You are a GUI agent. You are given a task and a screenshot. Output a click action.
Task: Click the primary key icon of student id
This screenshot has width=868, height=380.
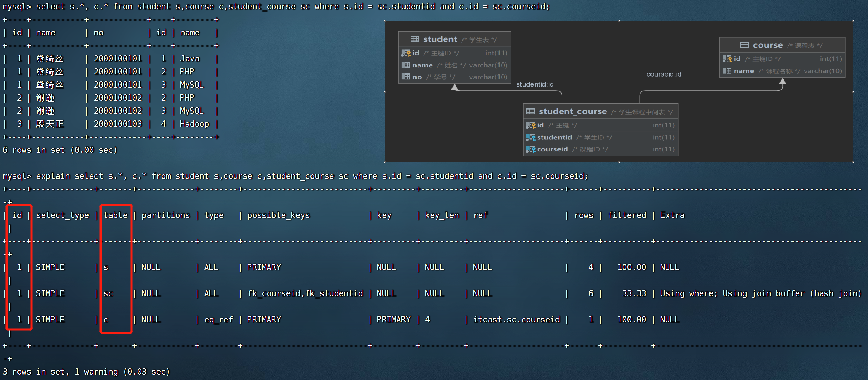coord(406,53)
